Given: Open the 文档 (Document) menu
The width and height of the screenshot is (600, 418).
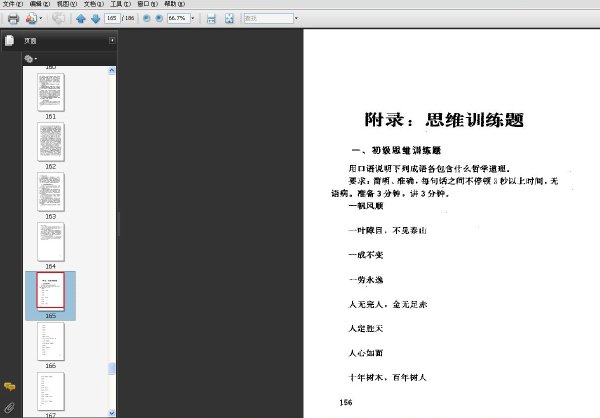Looking at the screenshot, I should pos(94,4).
